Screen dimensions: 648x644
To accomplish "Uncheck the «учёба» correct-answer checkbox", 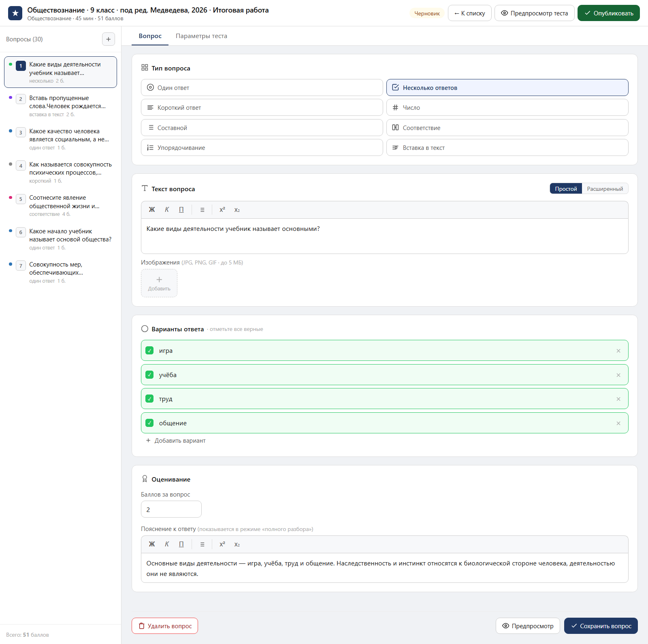I will [149, 375].
